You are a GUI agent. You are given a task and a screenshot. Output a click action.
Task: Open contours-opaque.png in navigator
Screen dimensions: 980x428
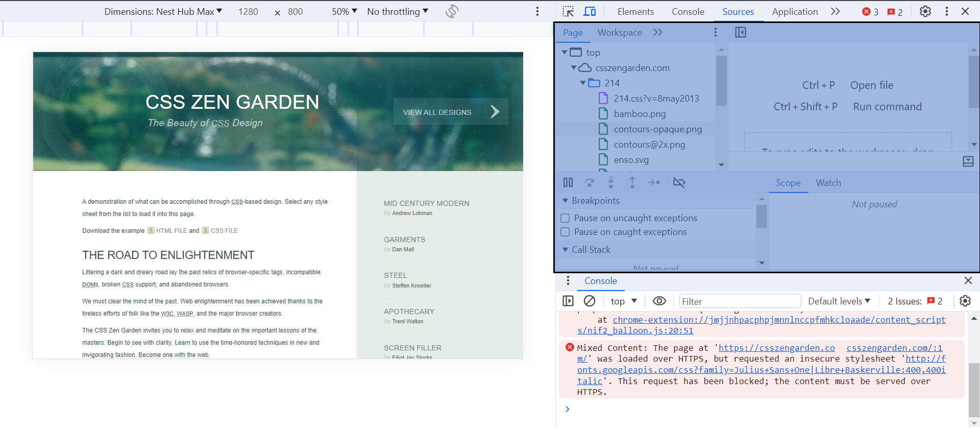pyautogui.click(x=657, y=129)
